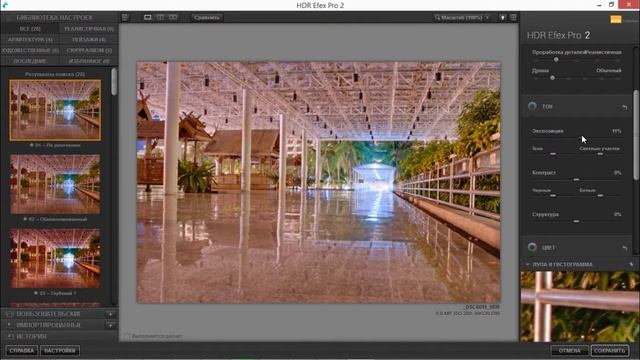Mark preset 02 as favorite with its star icon
Image resolution: width=640 pixels, height=360 pixels.
click(x=25, y=219)
